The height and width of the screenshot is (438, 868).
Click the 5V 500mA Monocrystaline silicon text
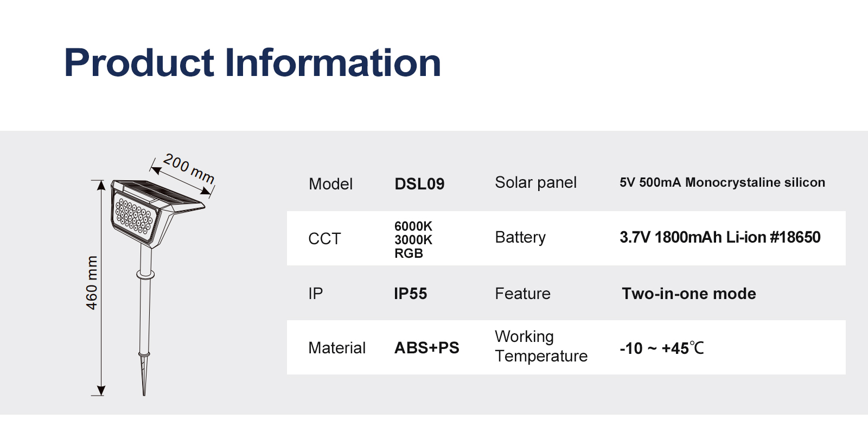click(x=722, y=183)
